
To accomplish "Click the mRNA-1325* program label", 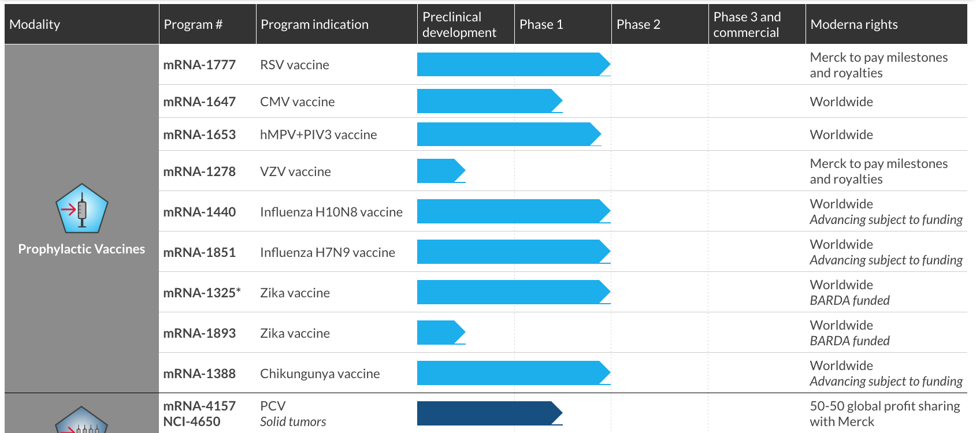I will pos(202,293).
